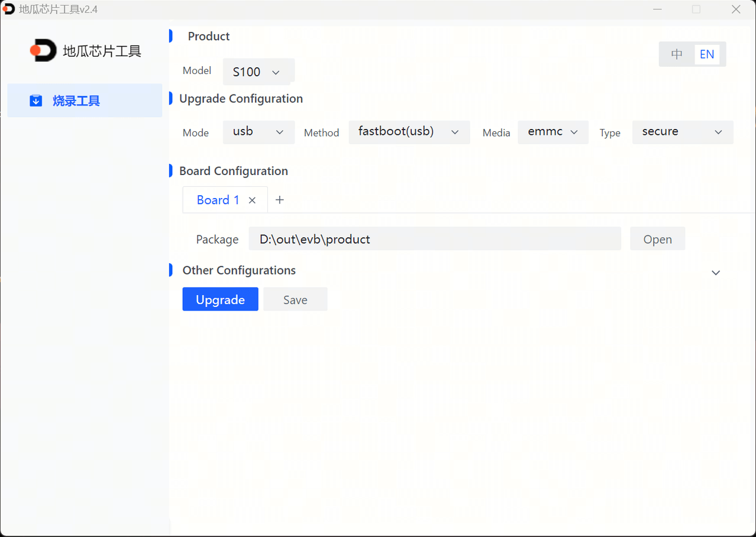Image resolution: width=756 pixels, height=537 pixels.
Task: Click the Save button
Action: [x=295, y=299]
